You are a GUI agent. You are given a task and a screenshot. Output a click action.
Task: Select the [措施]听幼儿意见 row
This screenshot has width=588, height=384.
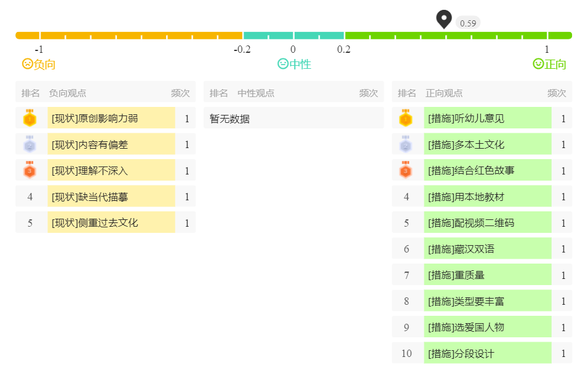point(482,118)
